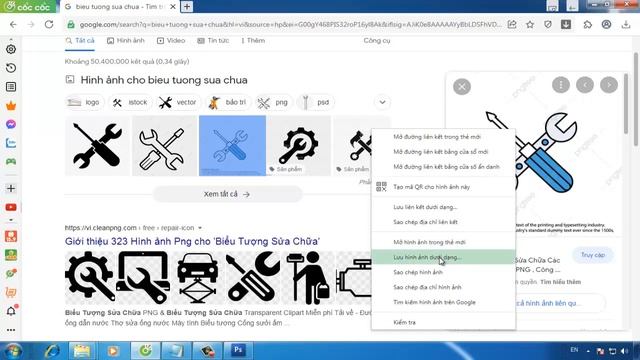The image size is (640, 360).
Task: Open Windows Start menu orb
Action: (x=13, y=351)
